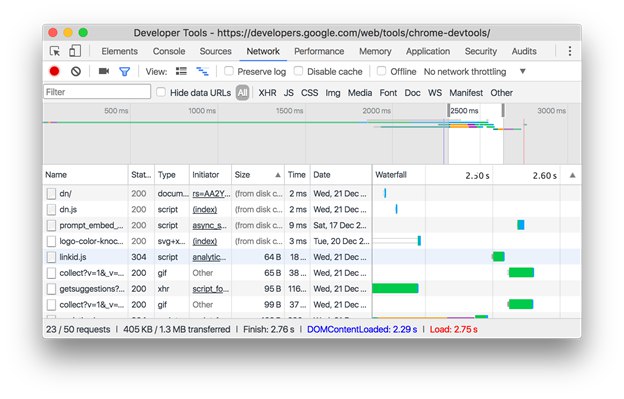Select the large request rows view icon

click(x=181, y=71)
